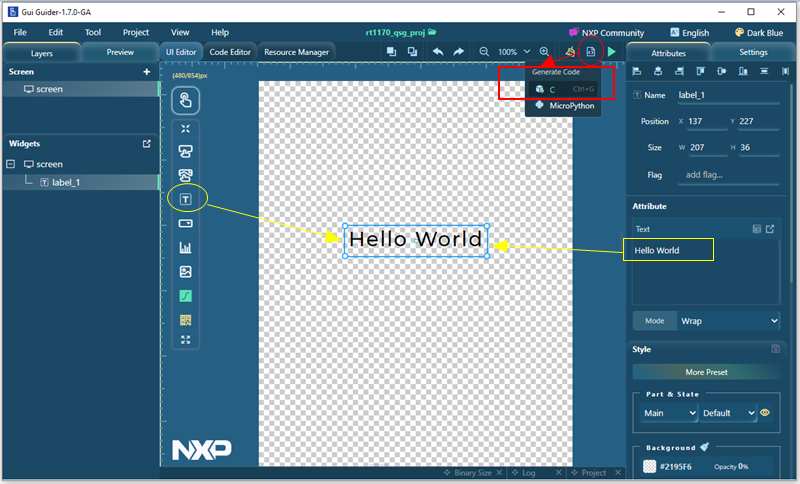This screenshot has height=484, width=800.
Task: Click the More Preset button
Action: pos(706,372)
